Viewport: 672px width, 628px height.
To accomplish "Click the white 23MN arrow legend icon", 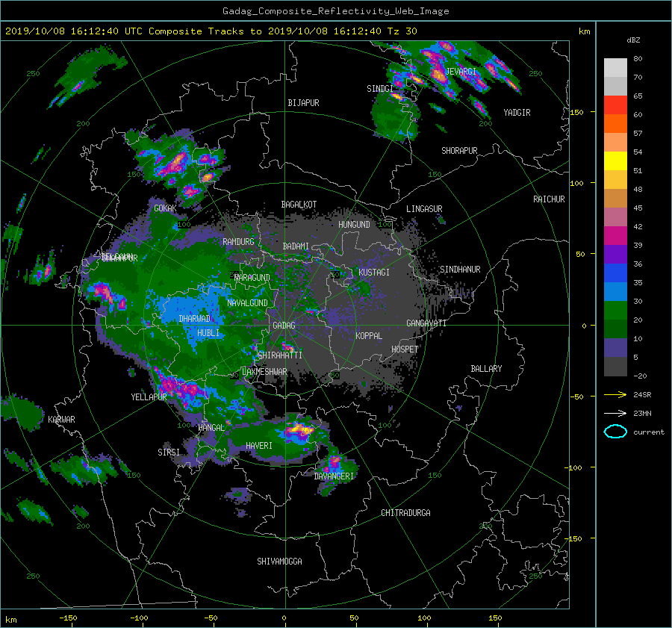I will (615, 413).
